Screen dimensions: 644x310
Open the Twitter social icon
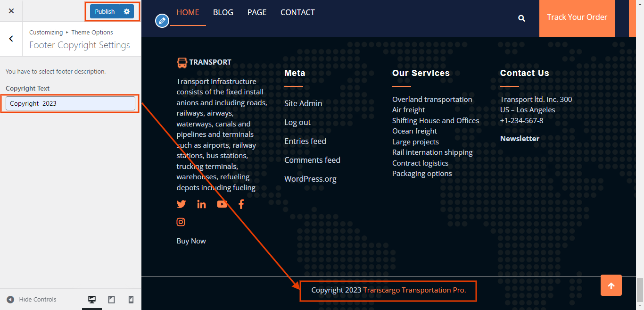pyautogui.click(x=182, y=204)
